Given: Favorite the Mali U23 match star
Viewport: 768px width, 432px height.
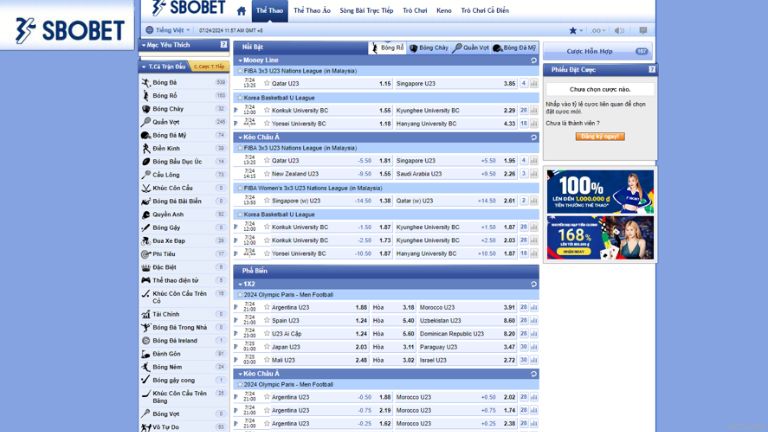Looking at the screenshot, I should (x=267, y=360).
